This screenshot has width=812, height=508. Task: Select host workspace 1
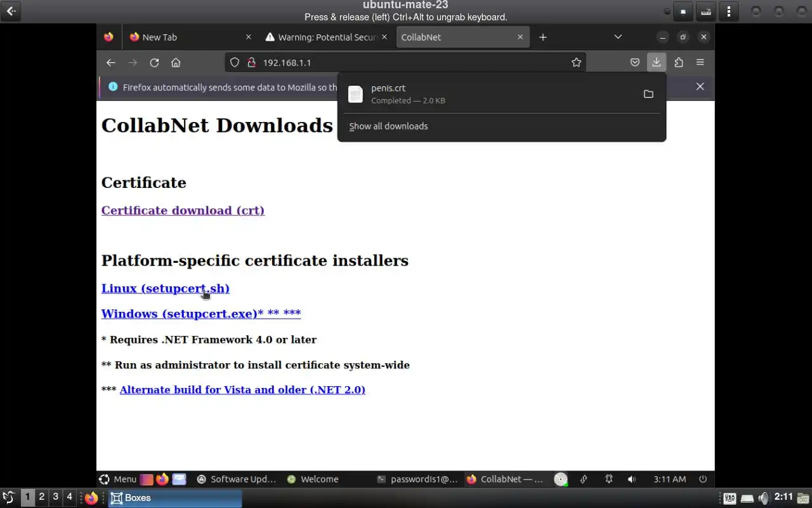[x=28, y=497]
